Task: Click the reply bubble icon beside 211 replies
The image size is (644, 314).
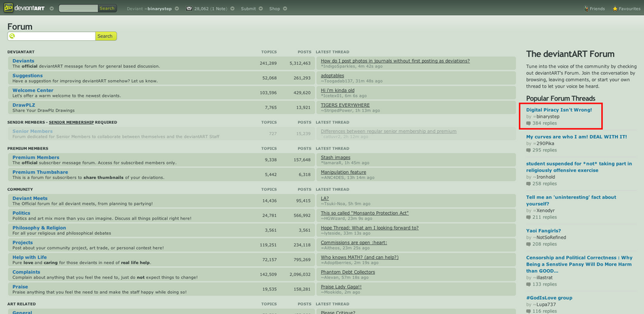Action: point(528,217)
